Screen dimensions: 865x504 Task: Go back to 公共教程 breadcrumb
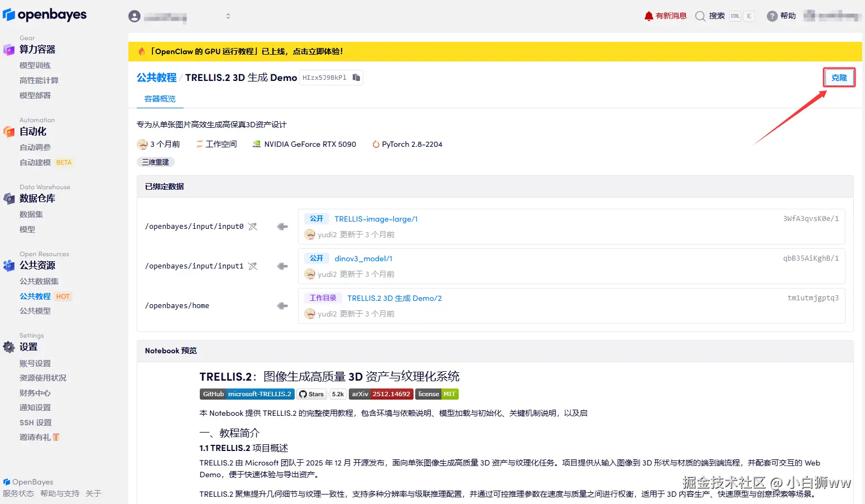pyautogui.click(x=156, y=78)
